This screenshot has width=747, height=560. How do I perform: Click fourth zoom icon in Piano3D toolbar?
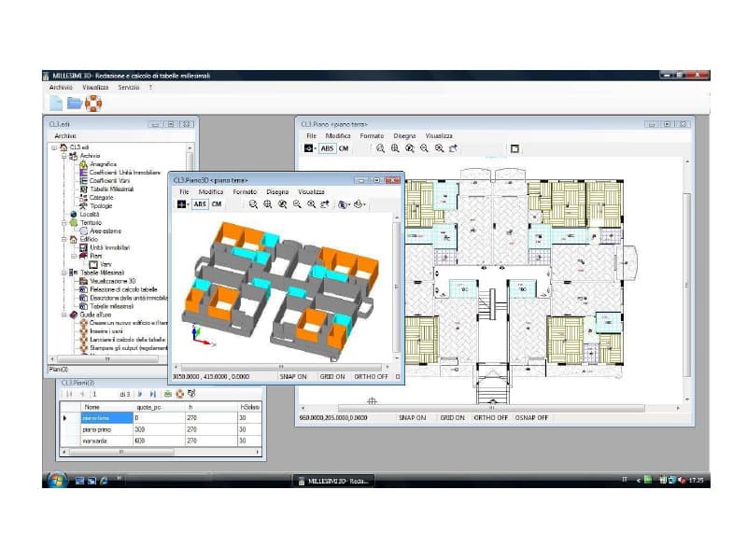pyautogui.click(x=297, y=204)
